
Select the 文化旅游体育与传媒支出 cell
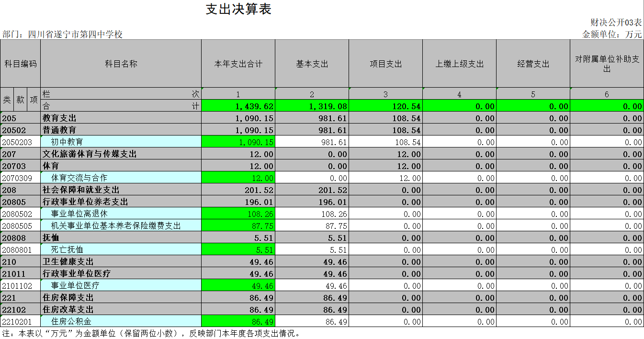coord(121,154)
